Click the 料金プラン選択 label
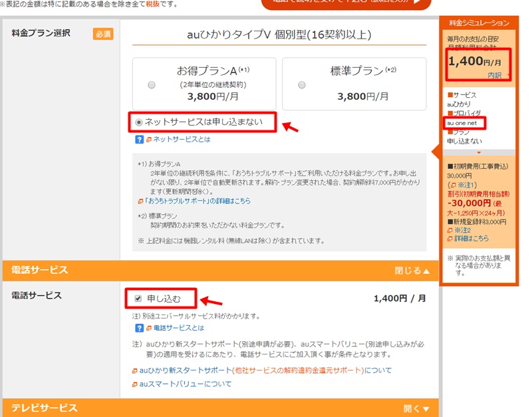 [x=41, y=33]
